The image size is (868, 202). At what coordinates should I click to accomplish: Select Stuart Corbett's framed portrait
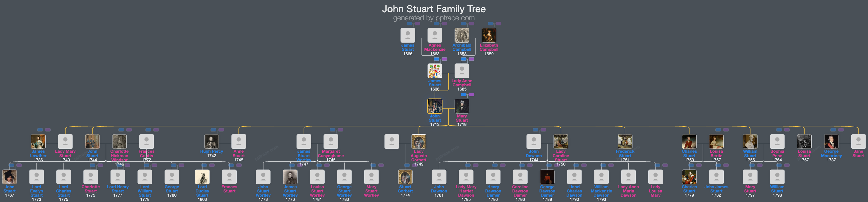[x=405, y=177]
